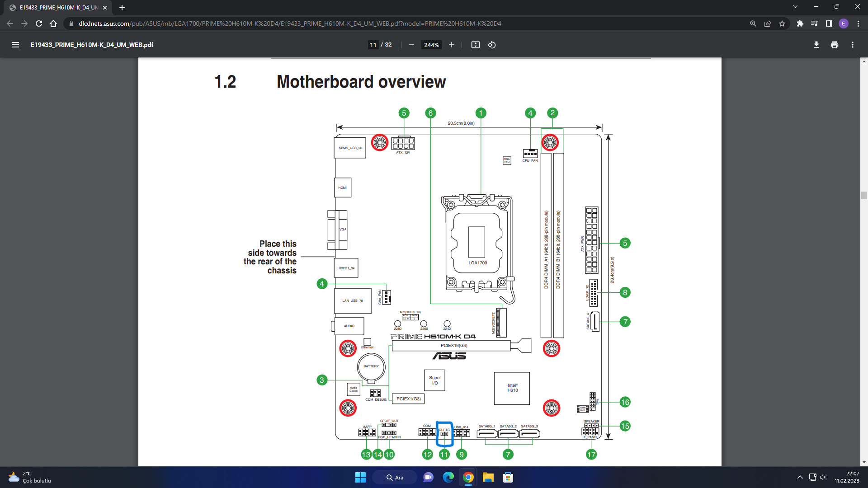Expand the tab search chevron

pyautogui.click(x=795, y=7)
